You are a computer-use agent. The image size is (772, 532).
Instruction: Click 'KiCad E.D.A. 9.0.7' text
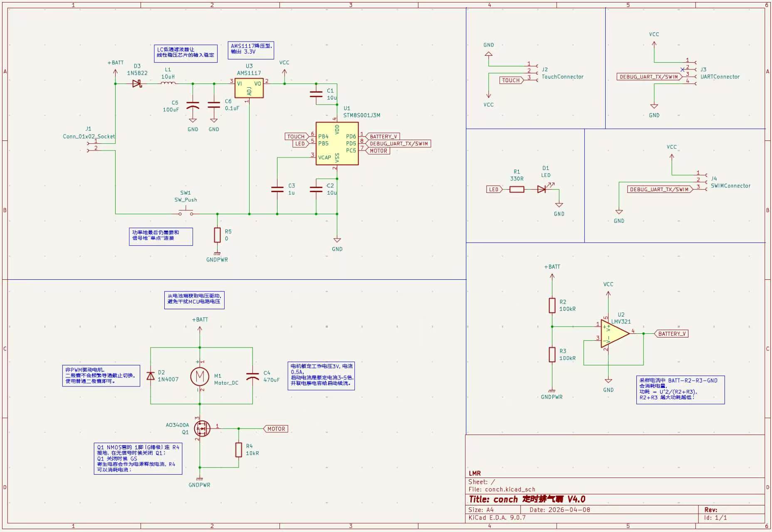(x=497, y=518)
